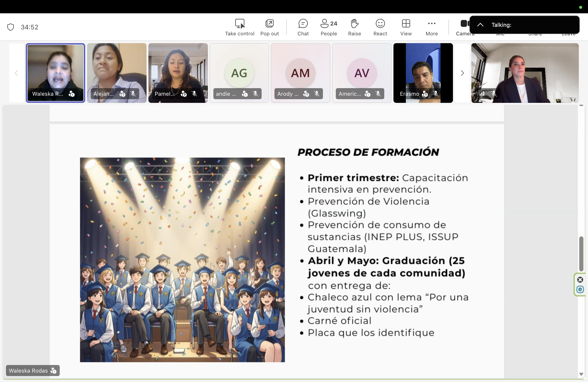This screenshot has height=382, width=588.
Task: Open the Chat panel
Action: (303, 27)
